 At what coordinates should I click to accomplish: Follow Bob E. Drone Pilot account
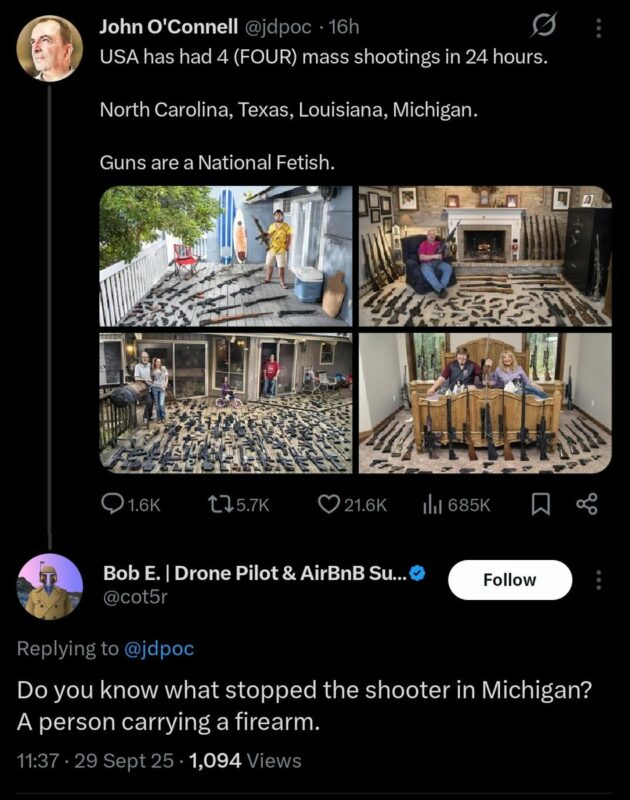pos(510,580)
